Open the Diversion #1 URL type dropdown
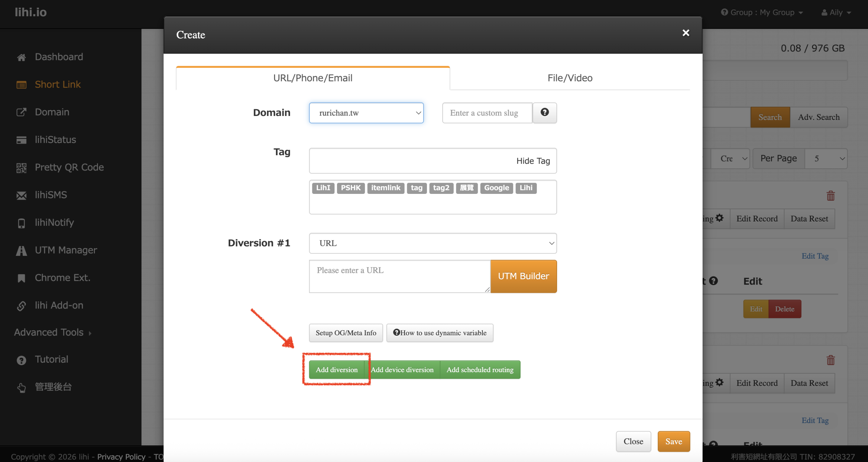The image size is (868, 462). point(433,243)
